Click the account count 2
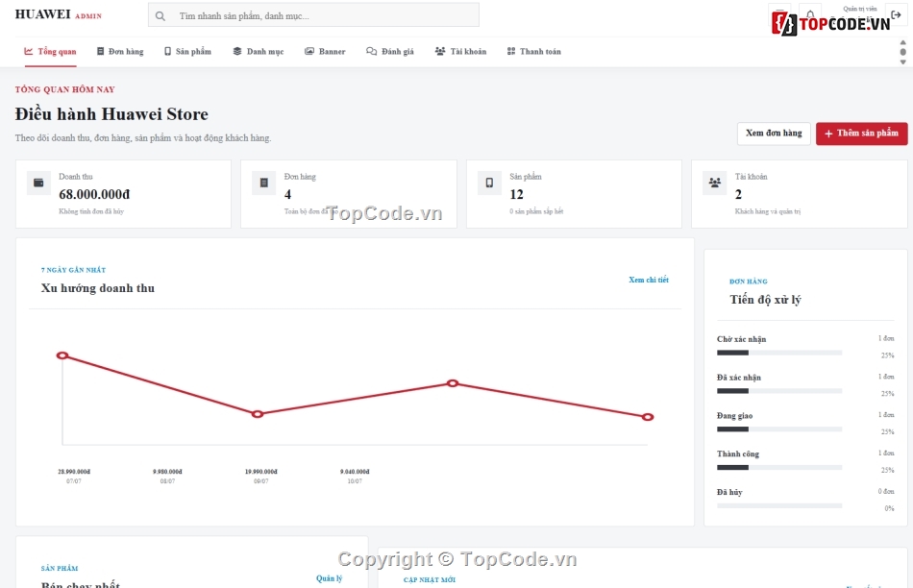This screenshot has width=913, height=588. pos(738,194)
